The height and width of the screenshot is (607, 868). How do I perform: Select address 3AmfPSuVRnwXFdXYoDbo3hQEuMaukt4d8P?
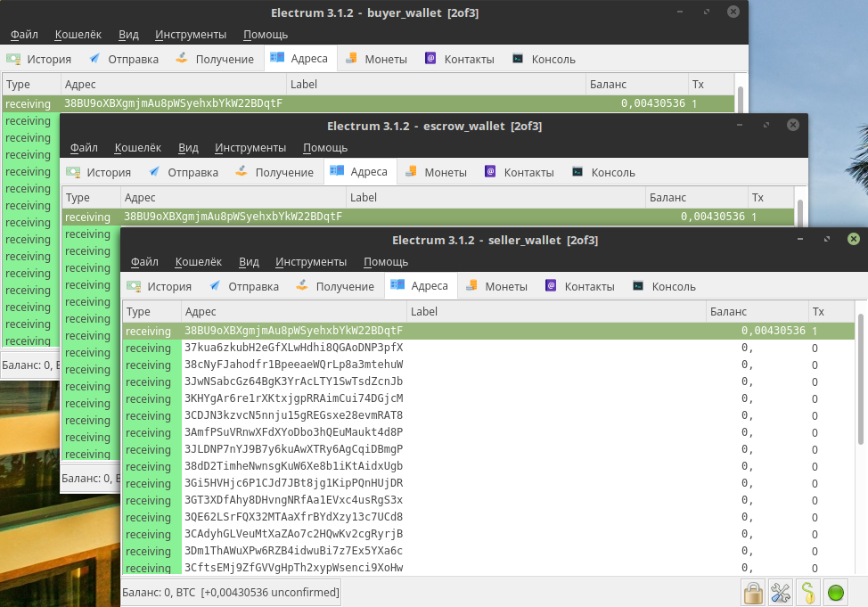click(x=488, y=432)
